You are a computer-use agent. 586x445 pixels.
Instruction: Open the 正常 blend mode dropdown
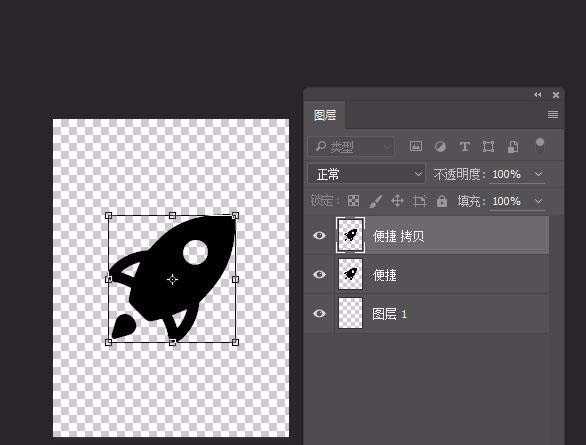pyautogui.click(x=367, y=174)
